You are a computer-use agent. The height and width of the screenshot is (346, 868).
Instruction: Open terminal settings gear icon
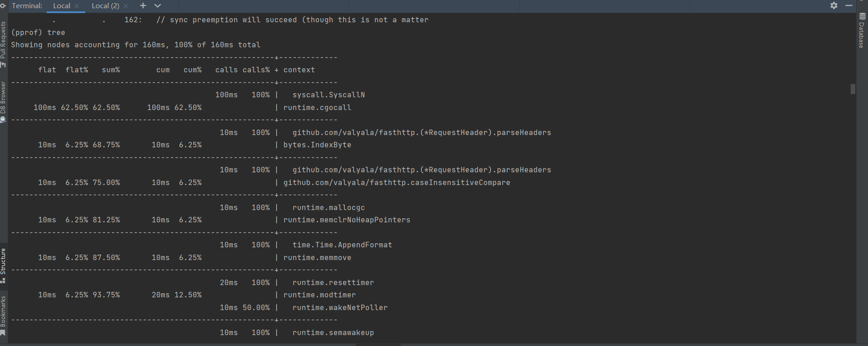pos(834,5)
